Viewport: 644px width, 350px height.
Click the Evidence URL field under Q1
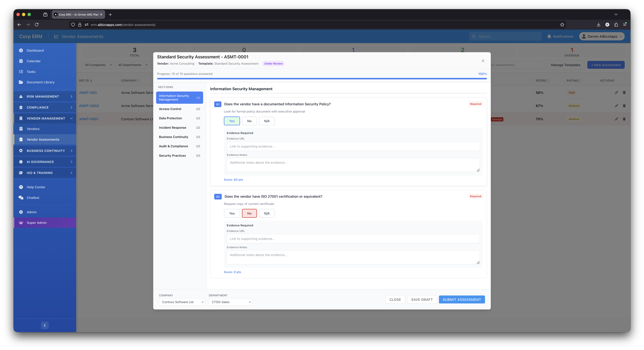(353, 146)
